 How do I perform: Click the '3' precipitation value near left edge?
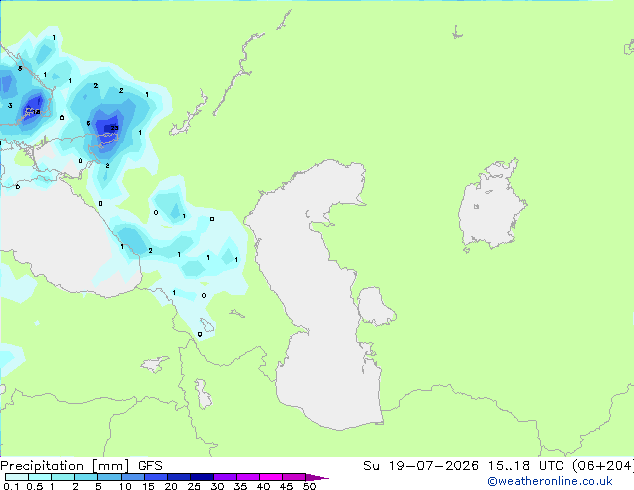(10, 106)
